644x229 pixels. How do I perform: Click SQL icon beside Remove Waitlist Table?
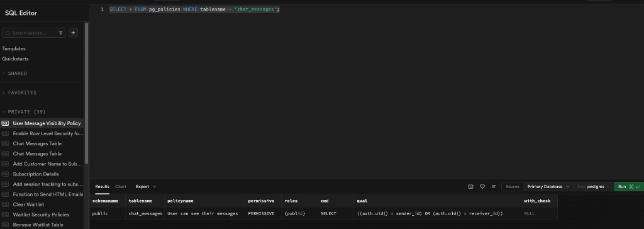(x=5, y=225)
